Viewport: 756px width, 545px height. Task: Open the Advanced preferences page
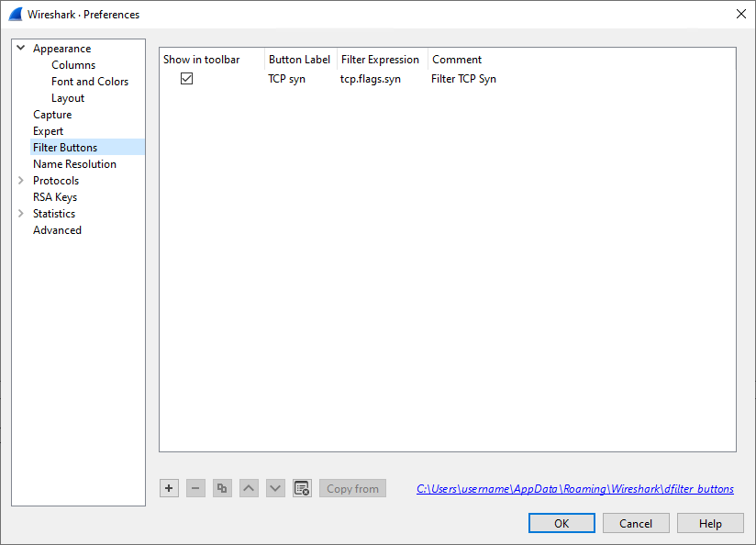(57, 230)
